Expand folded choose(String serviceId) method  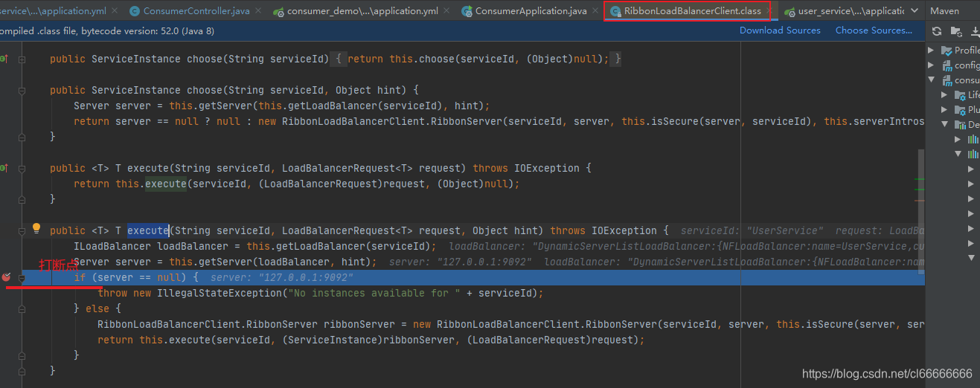click(x=22, y=59)
